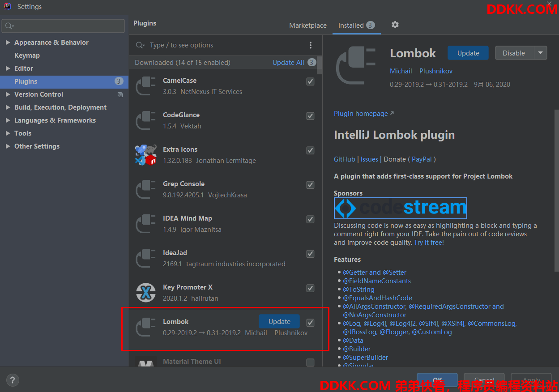Toggle the Key Promoter X checkbox
Screen dimensions: 559x392
[x=310, y=288]
